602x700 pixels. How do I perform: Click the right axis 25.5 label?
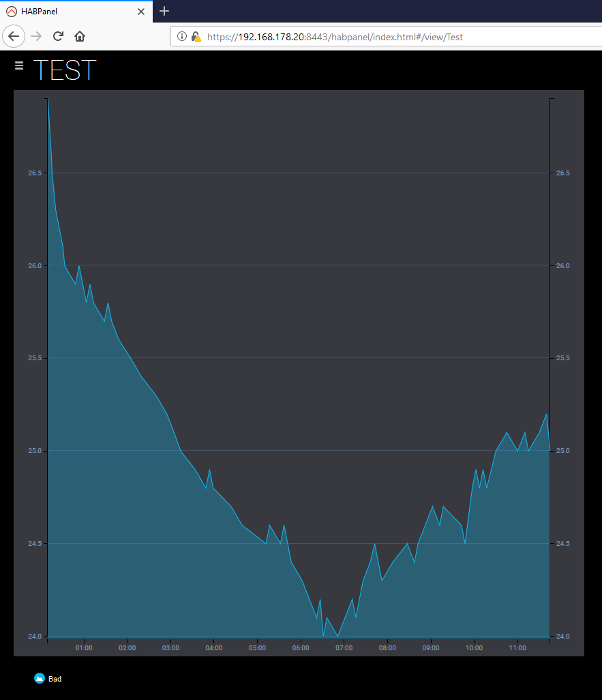[562, 358]
